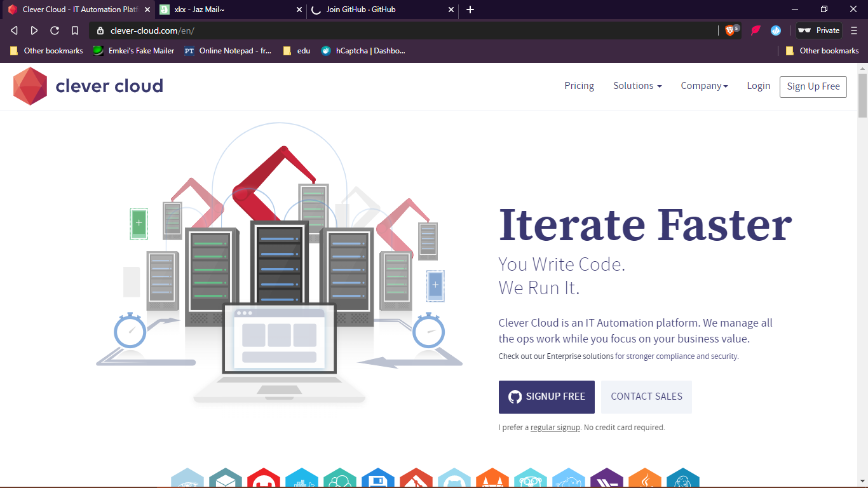868x488 pixels.
Task: Open the Brave Shields icon
Action: coord(730,30)
